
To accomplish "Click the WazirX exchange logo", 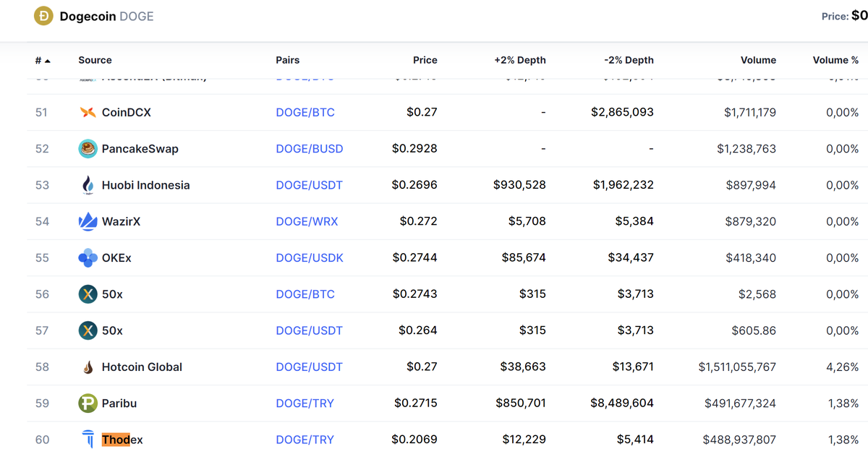I will (88, 221).
